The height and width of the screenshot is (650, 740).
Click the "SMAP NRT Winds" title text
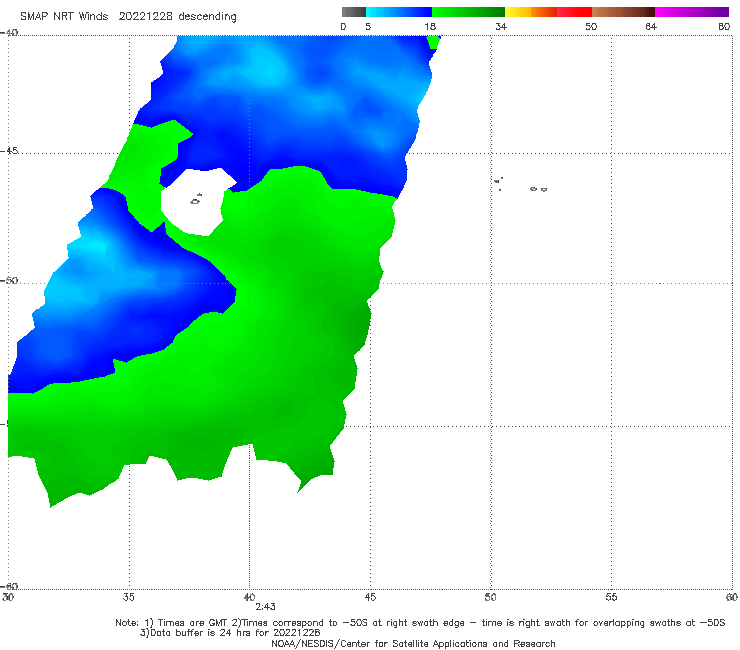(64, 16)
